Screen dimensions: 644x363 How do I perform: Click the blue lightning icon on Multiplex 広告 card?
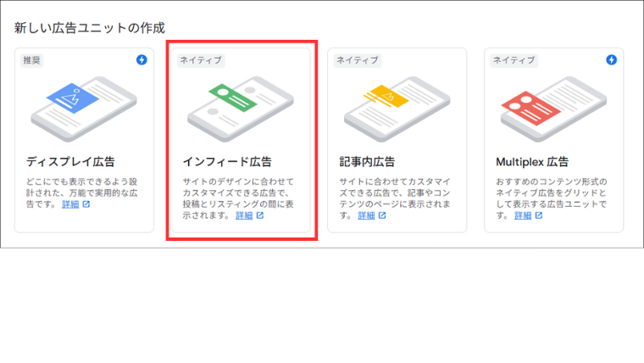[611, 59]
